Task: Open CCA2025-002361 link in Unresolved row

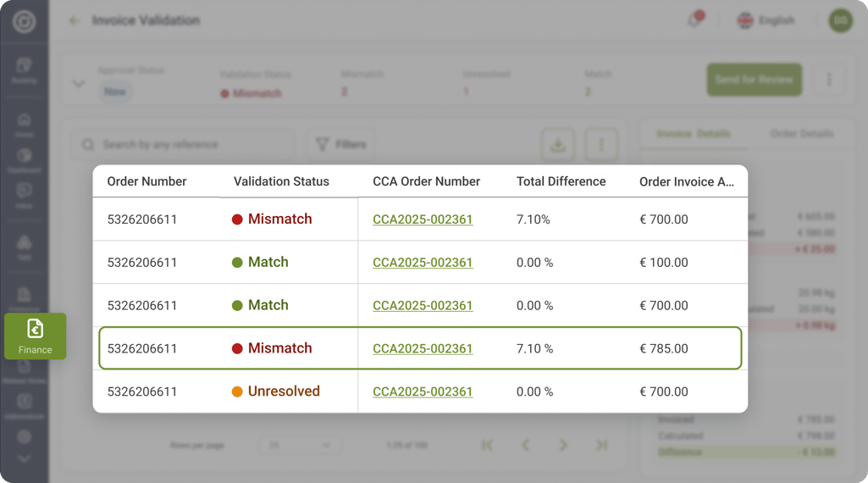Action: (x=423, y=391)
